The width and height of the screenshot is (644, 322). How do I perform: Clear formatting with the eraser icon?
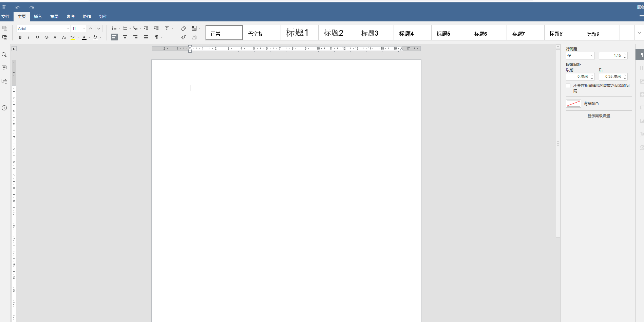(x=184, y=29)
